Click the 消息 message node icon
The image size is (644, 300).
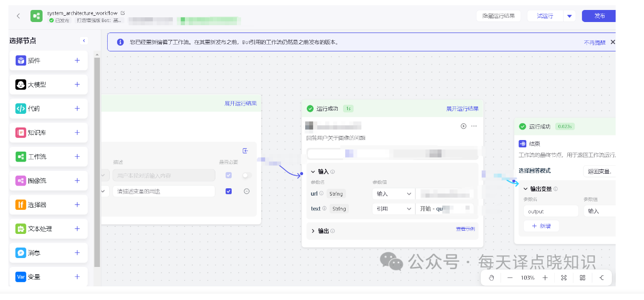[20, 253]
